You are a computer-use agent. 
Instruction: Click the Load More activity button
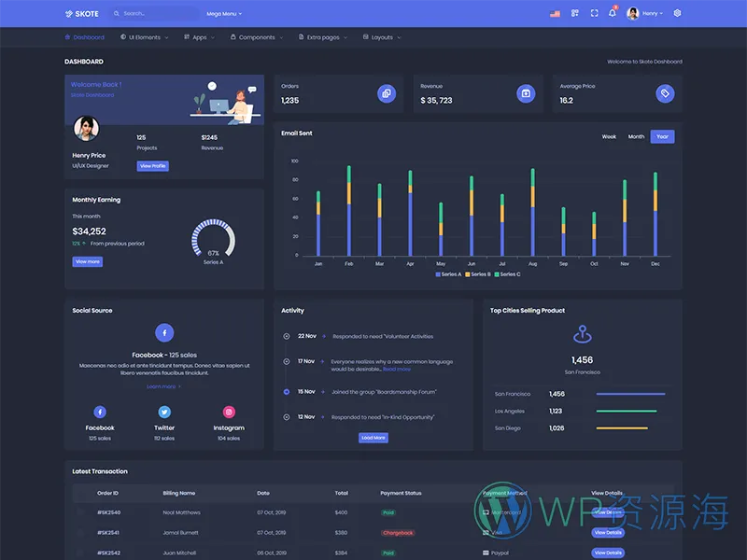coord(373,438)
